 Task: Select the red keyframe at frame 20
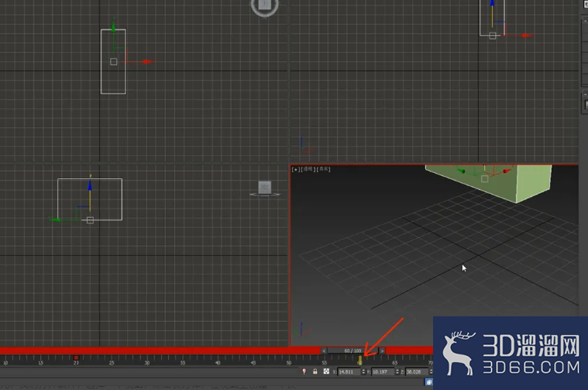coord(76,357)
